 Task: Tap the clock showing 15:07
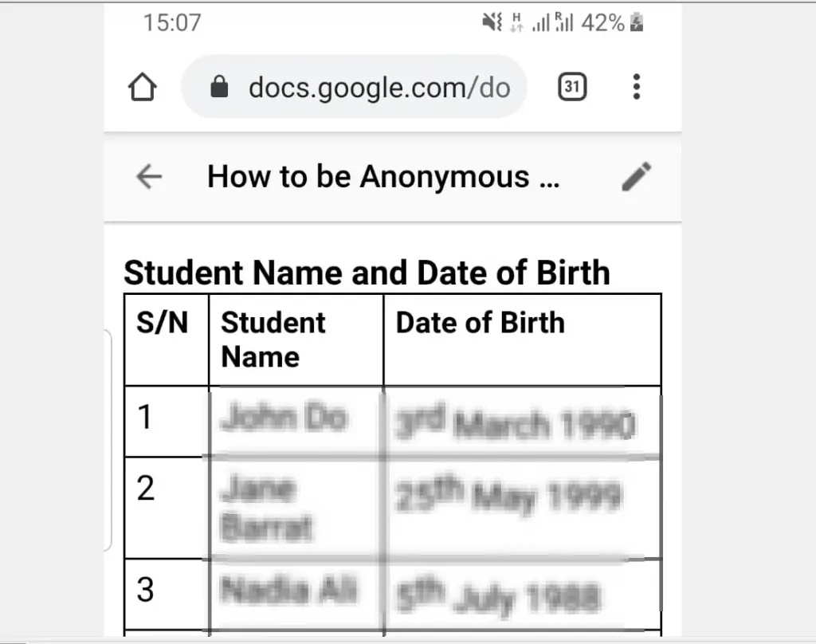pos(170,23)
